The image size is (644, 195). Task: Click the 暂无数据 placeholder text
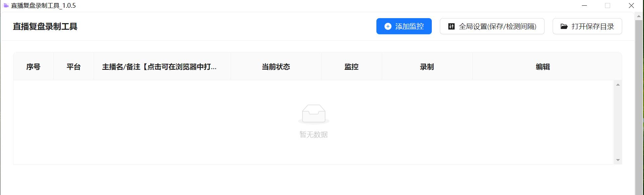click(x=314, y=135)
